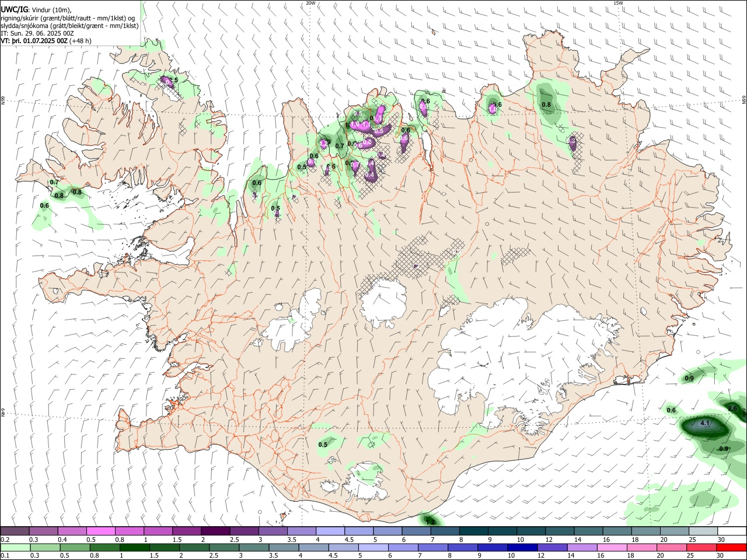Click the 0.1 label under the lower legend row

(5, 556)
